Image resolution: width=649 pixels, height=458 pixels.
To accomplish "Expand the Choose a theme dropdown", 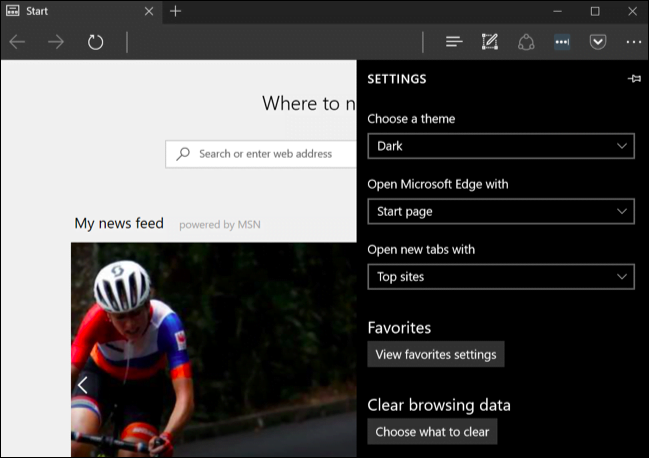I will tap(500, 146).
